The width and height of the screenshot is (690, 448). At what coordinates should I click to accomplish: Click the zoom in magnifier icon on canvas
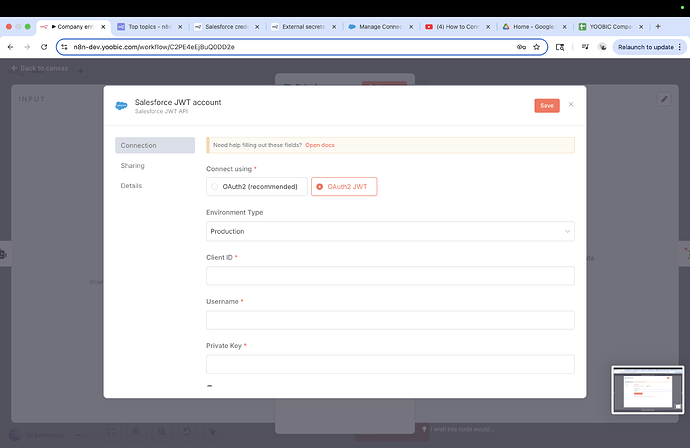pos(136,432)
